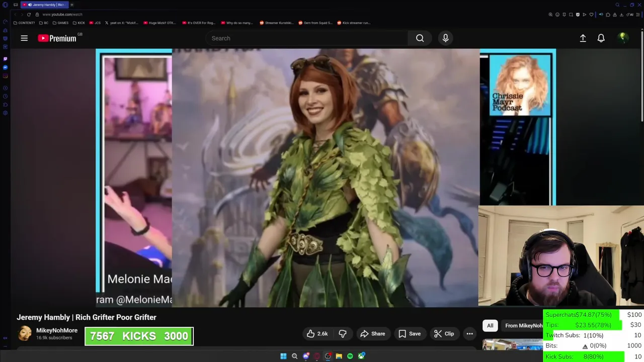
Task: Click the page vertical scrollbar
Action: click(642, 75)
